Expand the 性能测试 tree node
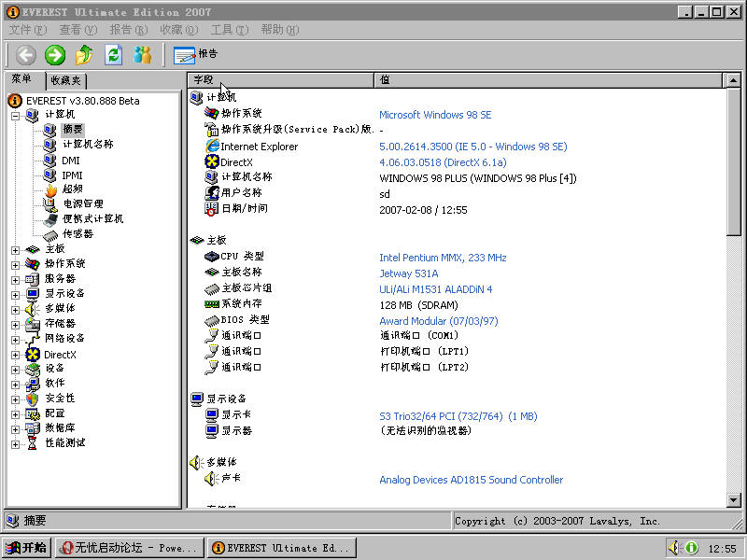 15,444
